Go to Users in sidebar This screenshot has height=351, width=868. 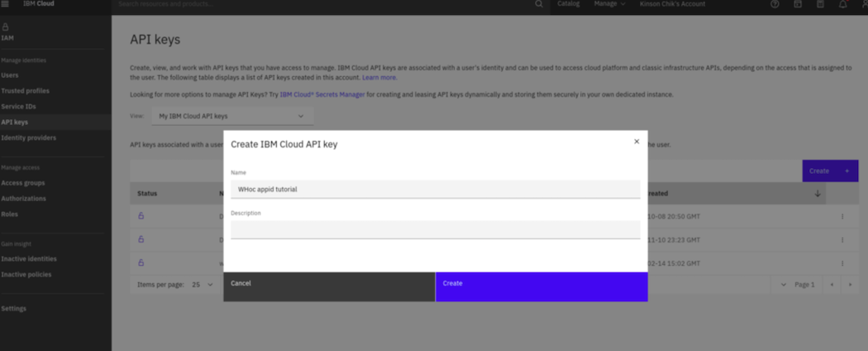10,75
